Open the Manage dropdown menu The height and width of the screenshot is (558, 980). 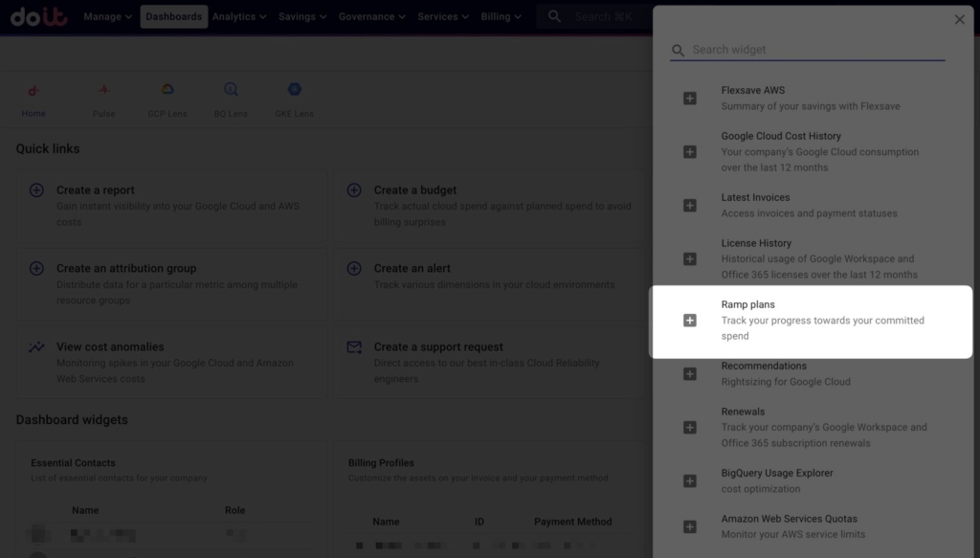coord(107,16)
